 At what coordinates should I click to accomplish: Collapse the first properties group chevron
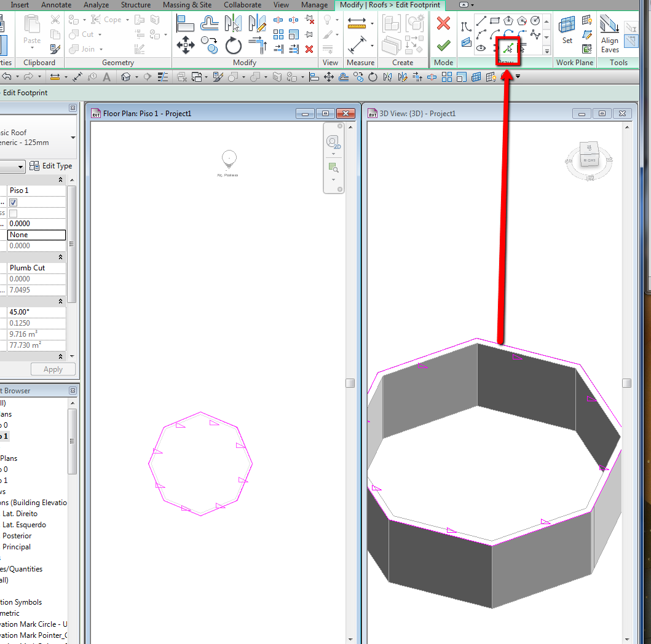pos(60,179)
